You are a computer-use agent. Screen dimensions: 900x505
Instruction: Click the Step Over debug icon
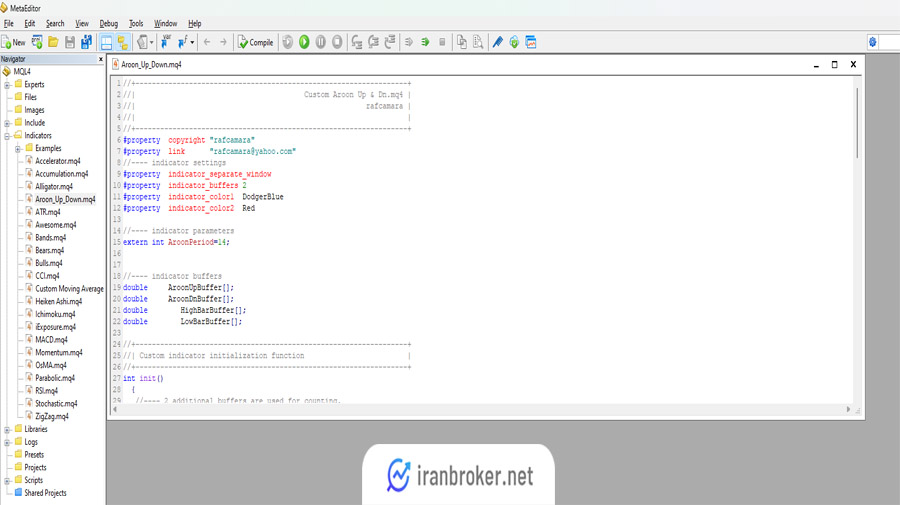(373, 42)
